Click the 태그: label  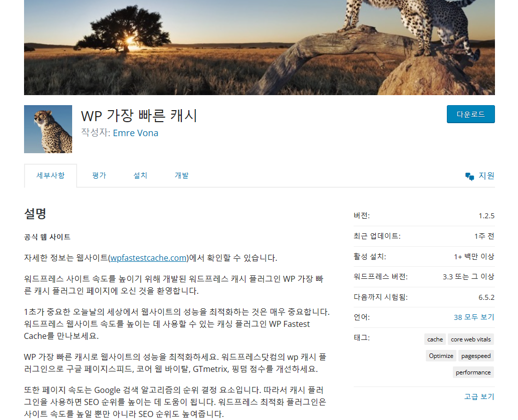coord(361,338)
